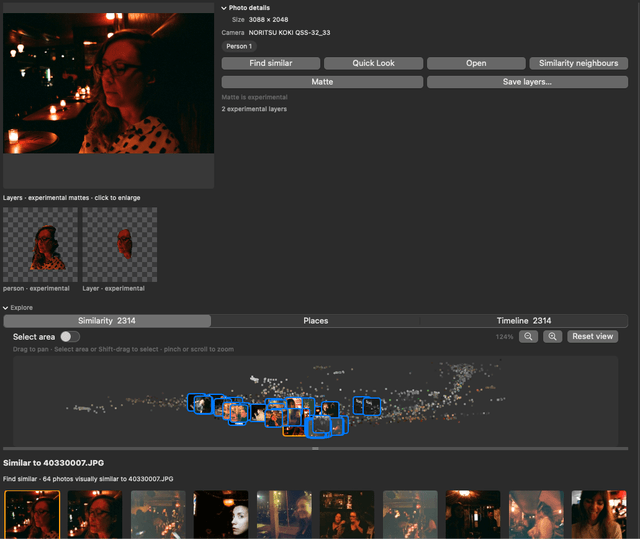Select the last thumbnail of smiling woman
Image resolution: width=640 pixels, height=539 pixels.
pos(599,515)
